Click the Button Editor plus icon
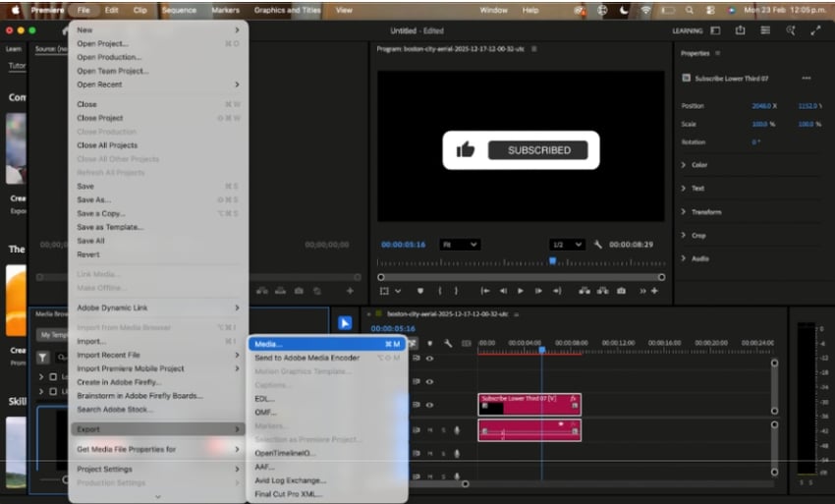Viewport: 835px width, 504px height. click(656, 291)
